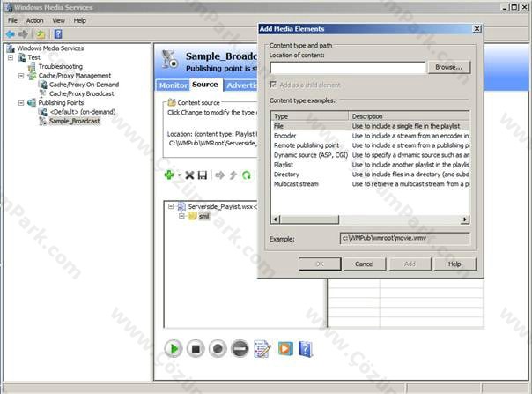Select Cache/Proxy Broadcast item
The width and height of the screenshot is (532, 394).
(x=82, y=93)
